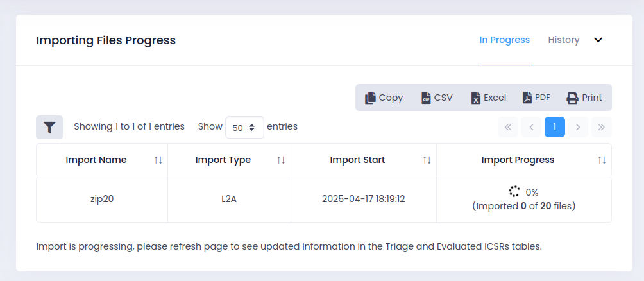Open the entries-per-page 50 dropdown
644x281 pixels.
coord(244,128)
